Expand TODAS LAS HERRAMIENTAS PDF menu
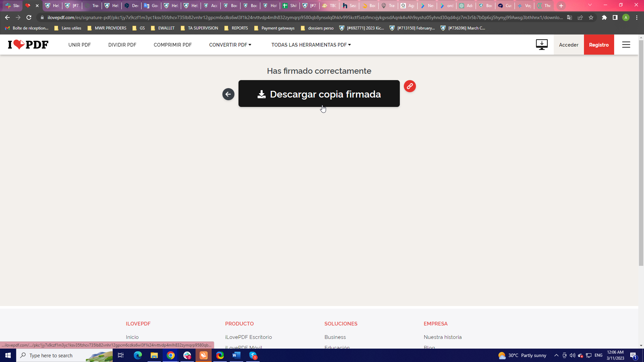Viewport: 644px width, 362px height. click(311, 45)
